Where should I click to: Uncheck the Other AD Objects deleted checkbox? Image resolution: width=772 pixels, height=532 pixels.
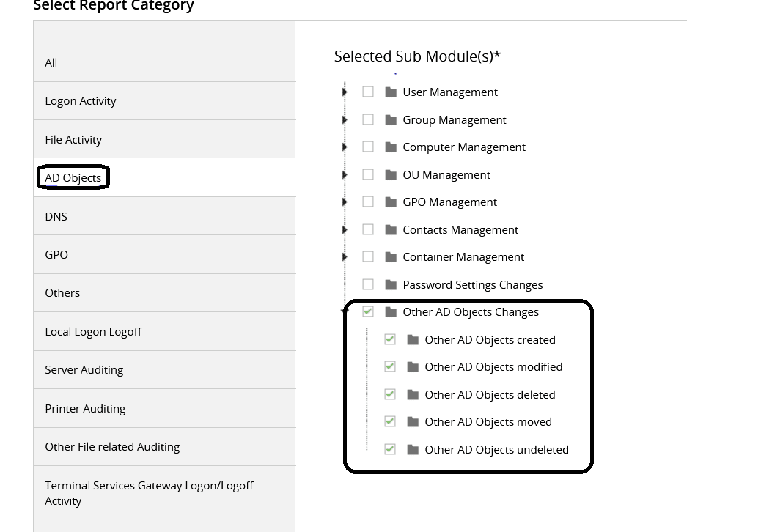[x=390, y=394]
